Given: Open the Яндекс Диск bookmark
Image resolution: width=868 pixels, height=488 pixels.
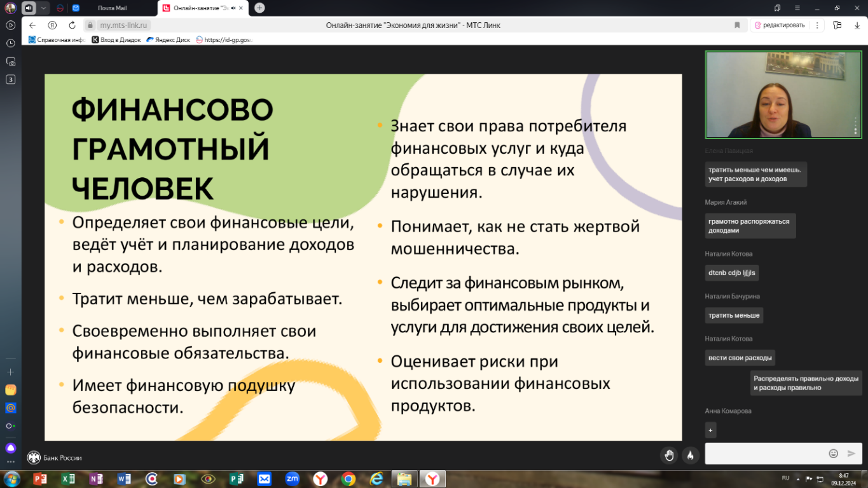Looking at the screenshot, I should 169,39.
